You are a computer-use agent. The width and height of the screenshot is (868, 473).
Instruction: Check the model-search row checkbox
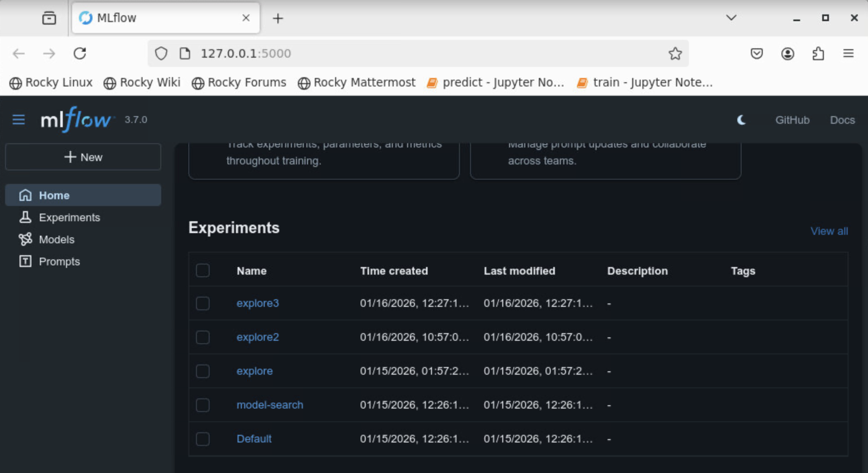203,405
